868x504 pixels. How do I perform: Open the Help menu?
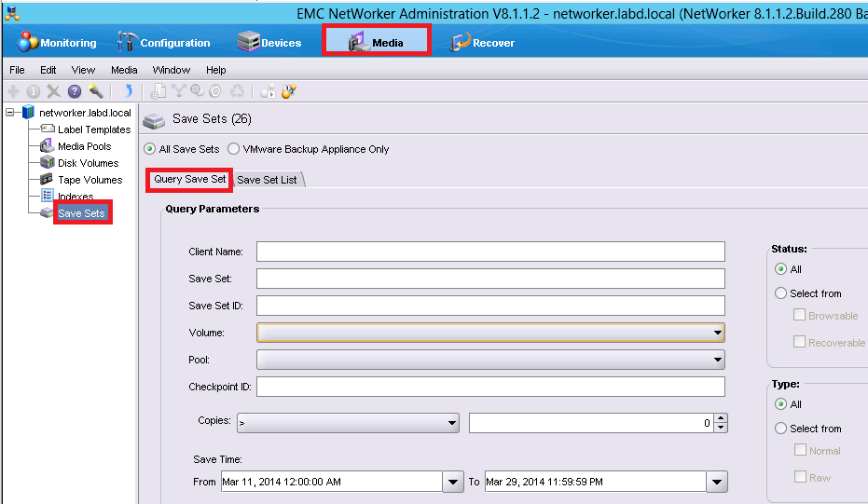coord(216,70)
